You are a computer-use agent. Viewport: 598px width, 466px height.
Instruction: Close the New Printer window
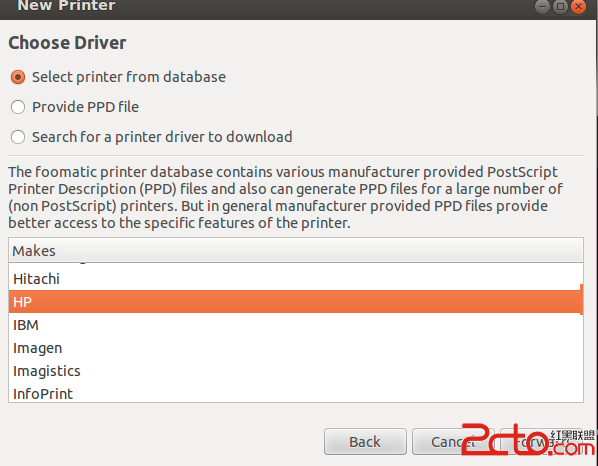579,6
